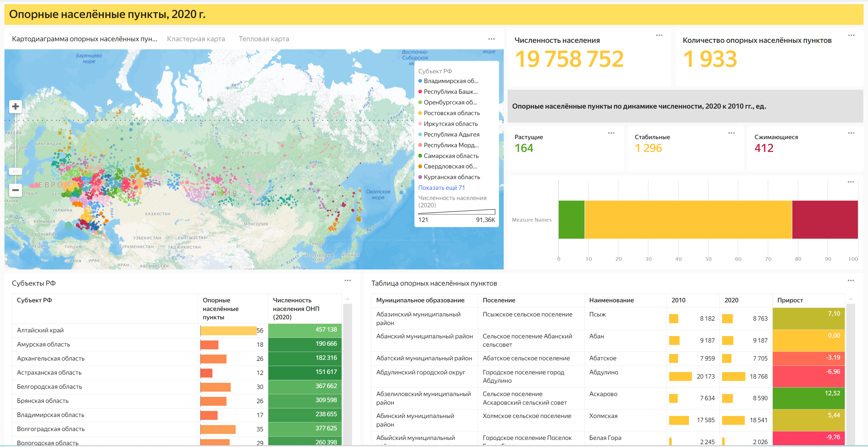
Task: Select Астраханская область row
Action: 177,373
